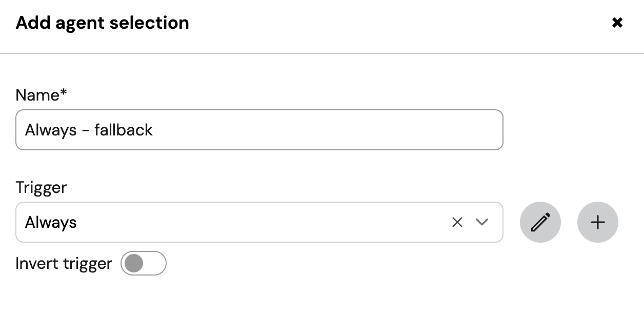This screenshot has width=644, height=314.
Task: Click the 'Add agent selection' dialog title
Action: pos(103,23)
